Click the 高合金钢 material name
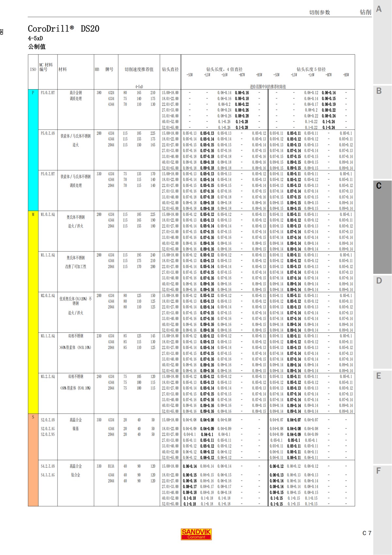The width and height of the screenshot is (392, 555). pyautogui.click(x=76, y=93)
